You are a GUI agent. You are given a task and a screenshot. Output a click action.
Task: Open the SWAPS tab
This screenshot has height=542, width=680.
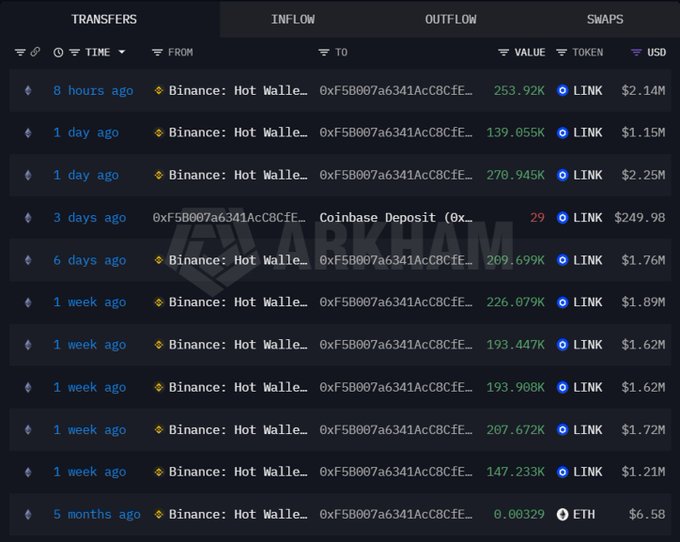[x=605, y=20]
